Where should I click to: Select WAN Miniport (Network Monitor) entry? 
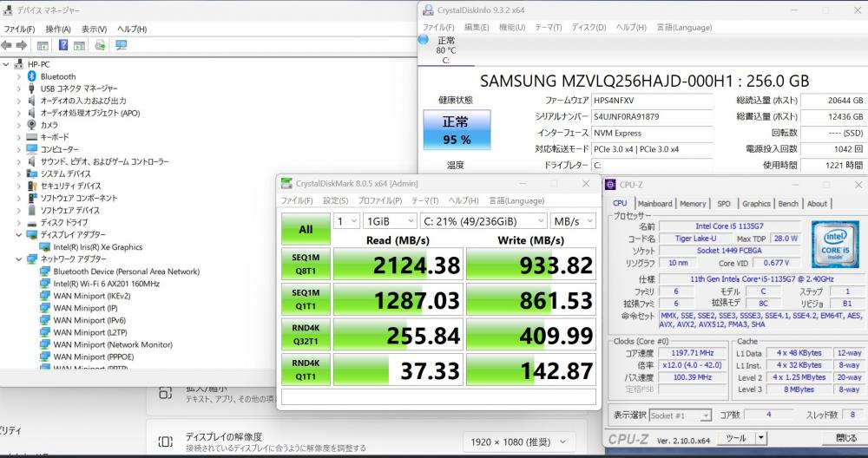[x=113, y=344]
